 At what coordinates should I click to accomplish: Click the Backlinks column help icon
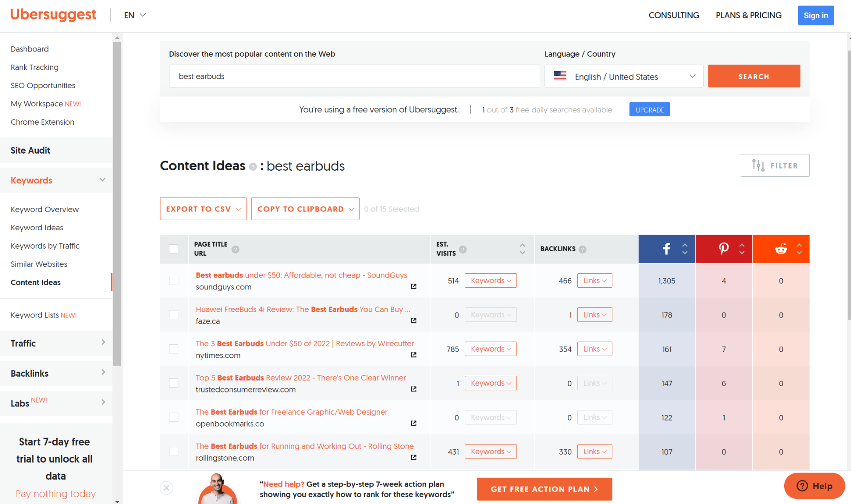(x=583, y=249)
